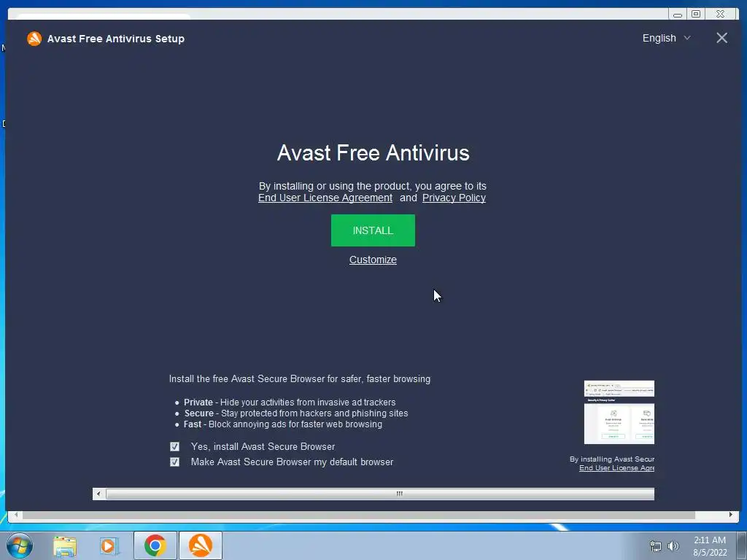Click the Avast installer taskbar icon

[x=201, y=545]
